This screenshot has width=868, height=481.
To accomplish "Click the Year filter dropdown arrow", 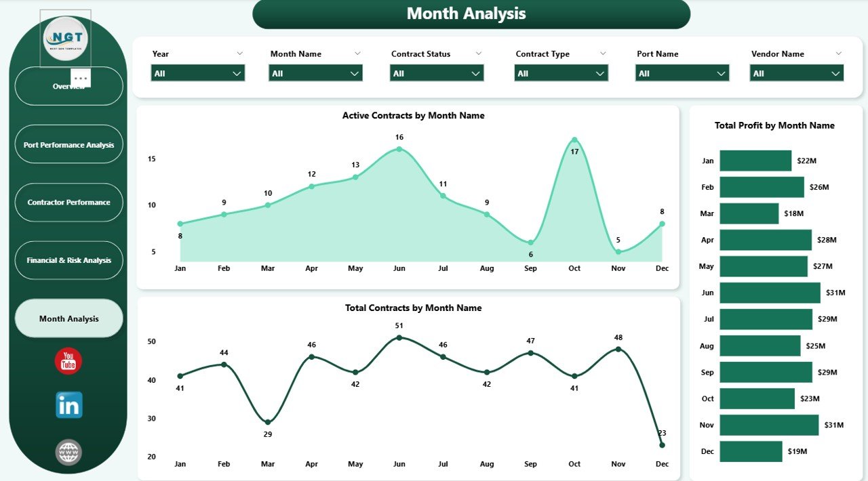I will coord(237,72).
